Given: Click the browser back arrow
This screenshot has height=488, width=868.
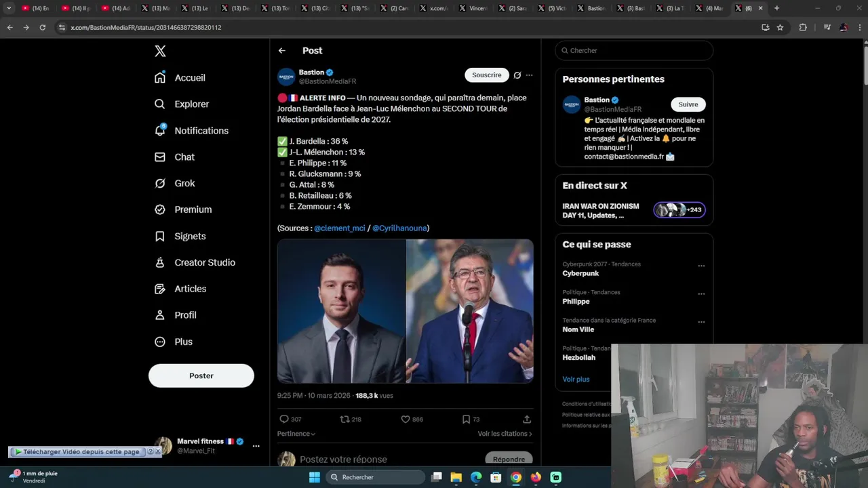Looking at the screenshot, I should click(9, 27).
